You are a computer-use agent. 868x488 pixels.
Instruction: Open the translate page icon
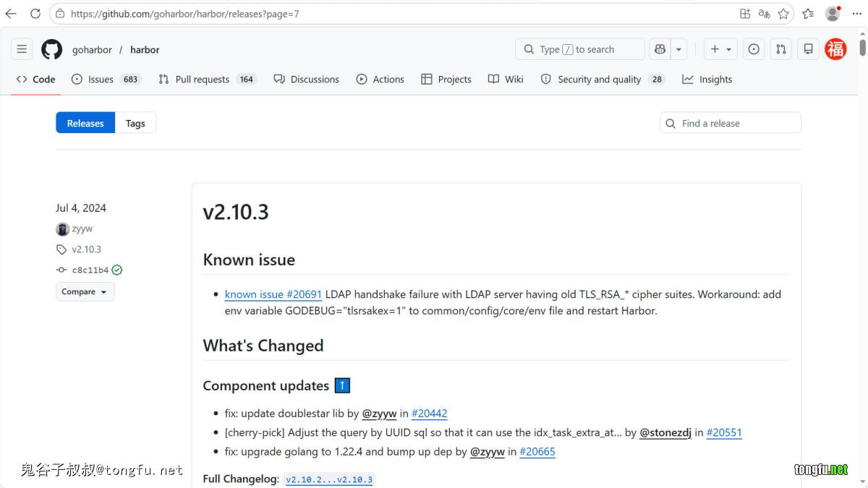pos(765,14)
